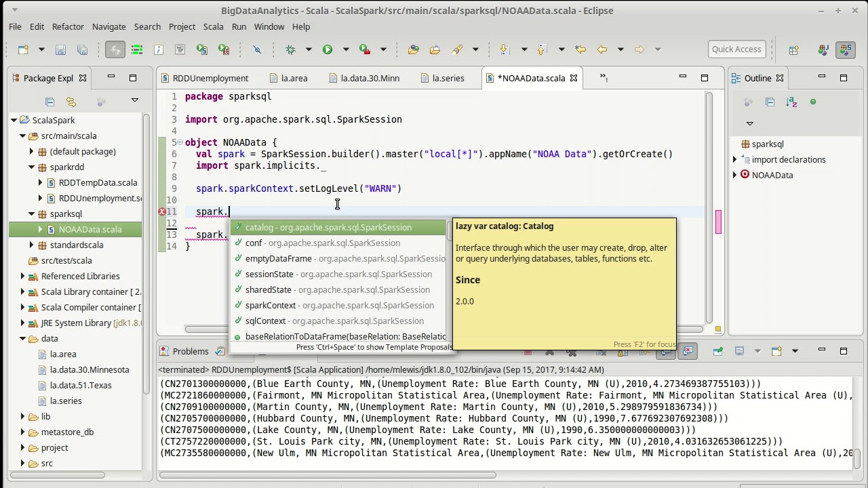The width and height of the screenshot is (868, 488).
Task: Click Collapse All in the Outline panel
Action: 770,102
